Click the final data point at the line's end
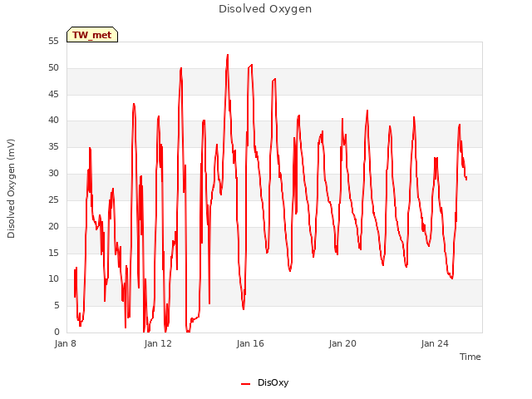The image size is (532, 399). pos(466,179)
